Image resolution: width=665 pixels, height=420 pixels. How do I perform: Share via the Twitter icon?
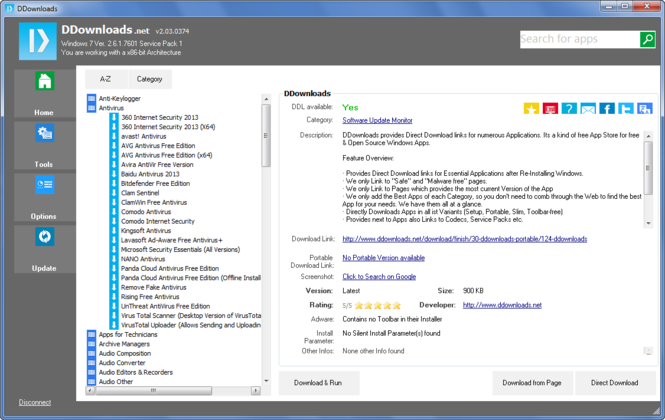(626, 109)
